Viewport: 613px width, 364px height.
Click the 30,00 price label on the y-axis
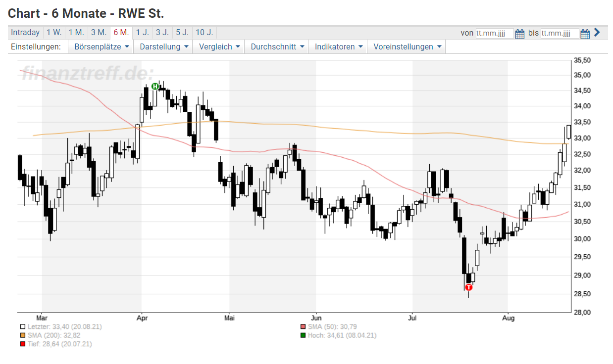pyautogui.click(x=582, y=239)
